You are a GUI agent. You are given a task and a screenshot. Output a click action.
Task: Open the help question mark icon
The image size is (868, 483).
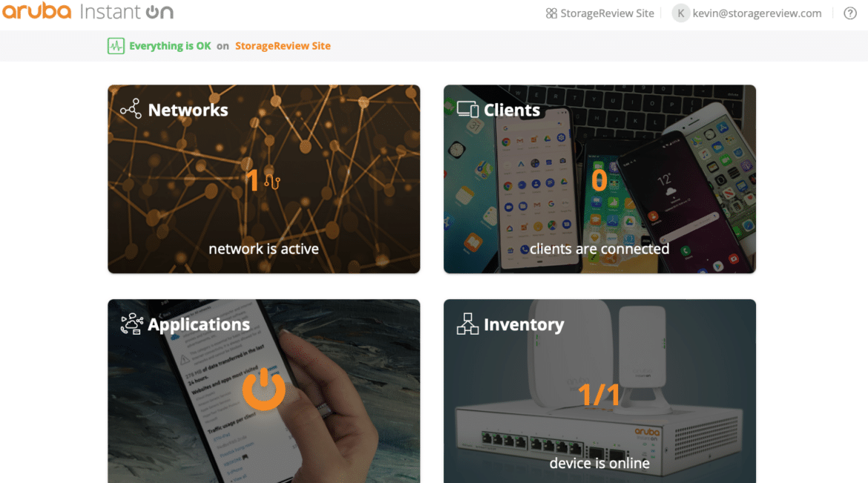(x=850, y=13)
